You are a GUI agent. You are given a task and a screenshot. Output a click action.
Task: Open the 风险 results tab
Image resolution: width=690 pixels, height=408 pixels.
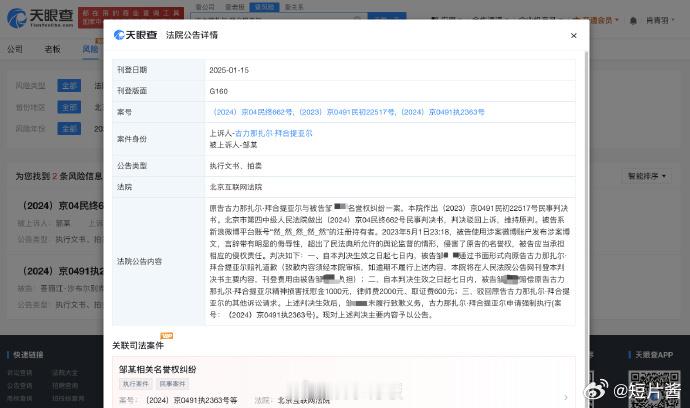(x=91, y=49)
